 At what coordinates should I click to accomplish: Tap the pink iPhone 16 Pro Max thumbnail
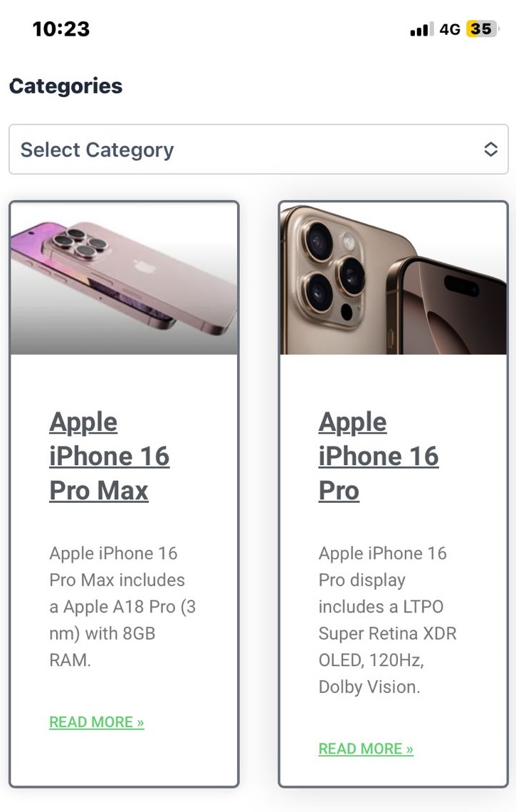tap(124, 279)
